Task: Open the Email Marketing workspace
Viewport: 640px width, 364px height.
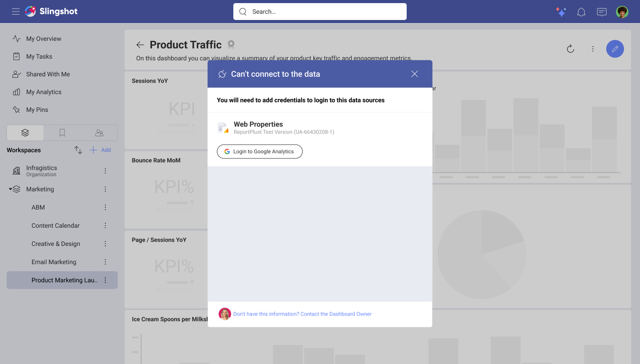Action: point(54,262)
